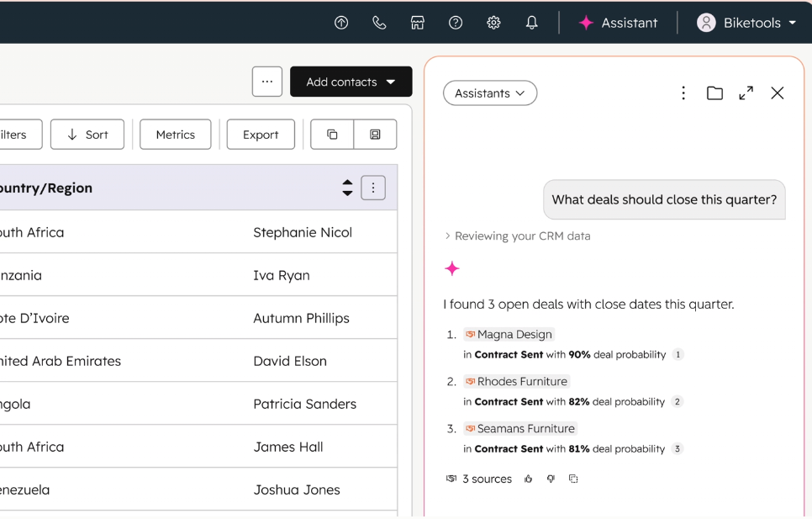Click citation 1 next to Magna Design
This screenshot has height=519, width=812.
click(x=678, y=355)
